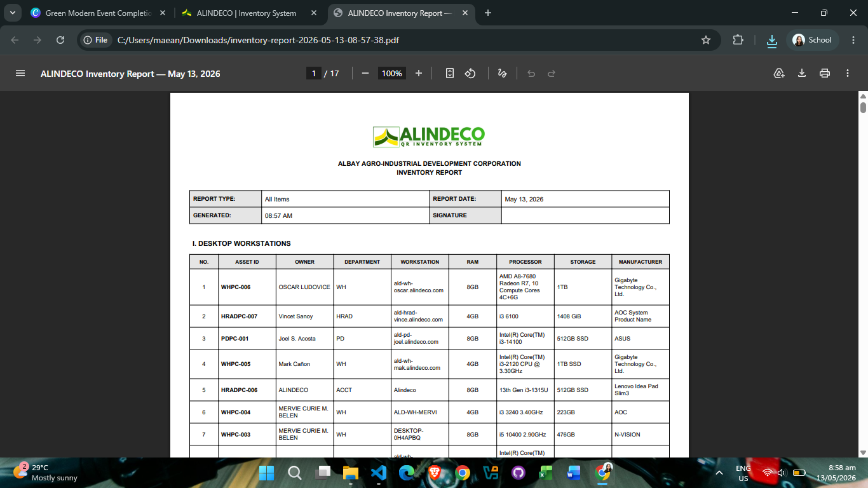Save the PDF to Google Drive
868x488 pixels.
click(779, 74)
